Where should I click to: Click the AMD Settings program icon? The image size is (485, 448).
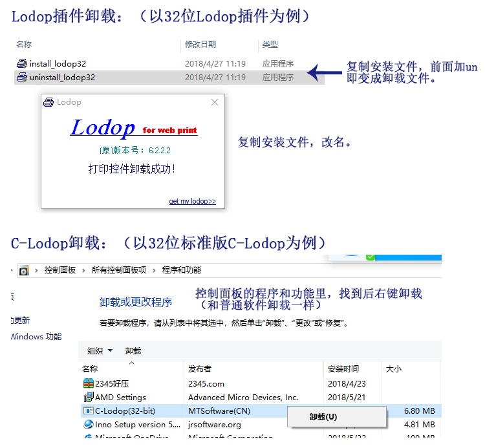[89, 397]
